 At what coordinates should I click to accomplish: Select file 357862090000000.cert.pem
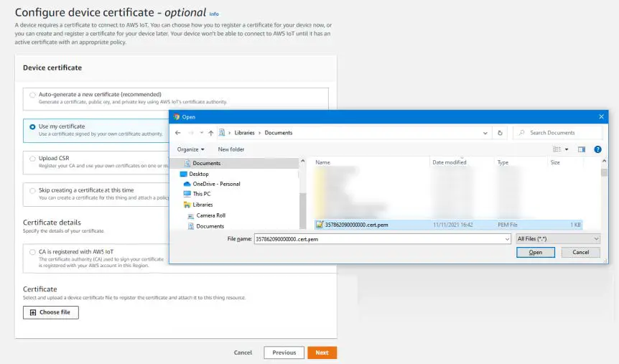coord(449,225)
